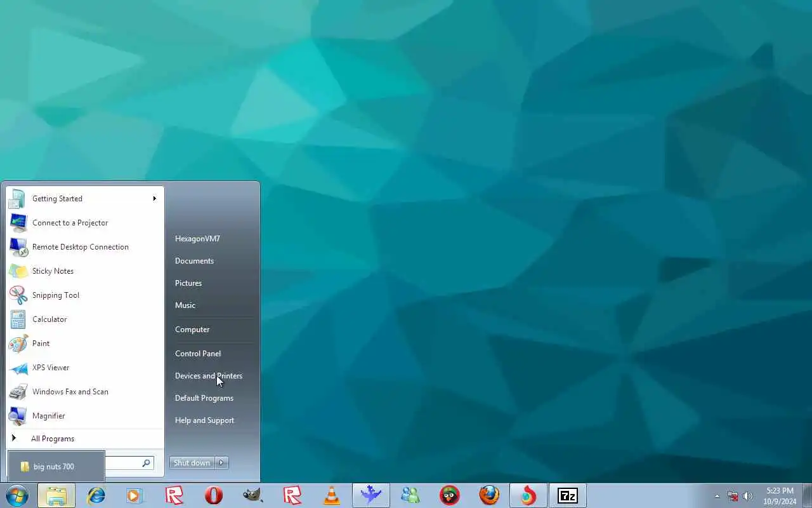This screenshot has height=508, width=812.
Task: Select the 'big nuts 700' folder preview
Action: pyautogui.click(x=56, y=467)
